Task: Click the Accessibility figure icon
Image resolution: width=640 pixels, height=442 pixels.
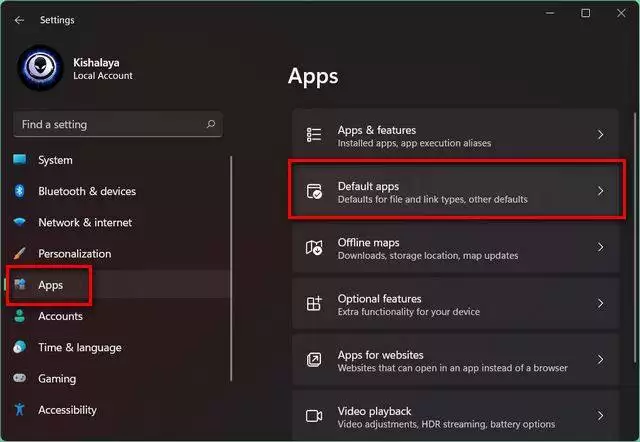Action: pyautogui.click(x=20, y=410)
